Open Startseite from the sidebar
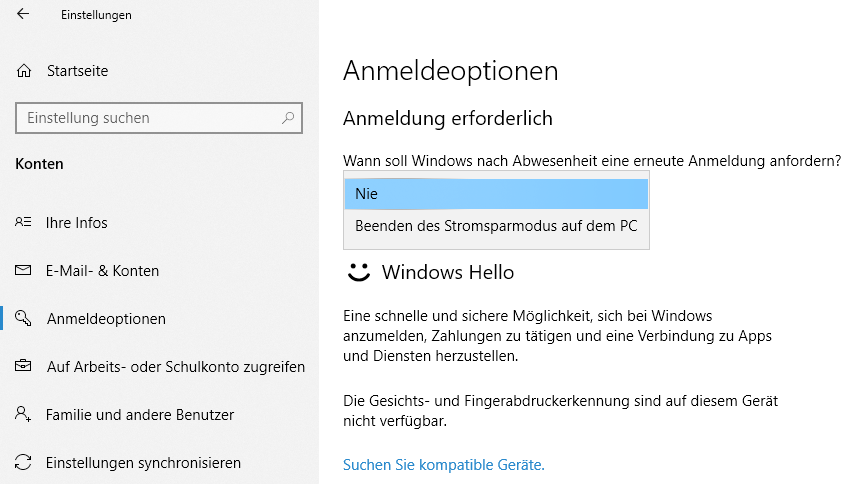This screenshot has width=860, height=484. click(x=77, y=71)
